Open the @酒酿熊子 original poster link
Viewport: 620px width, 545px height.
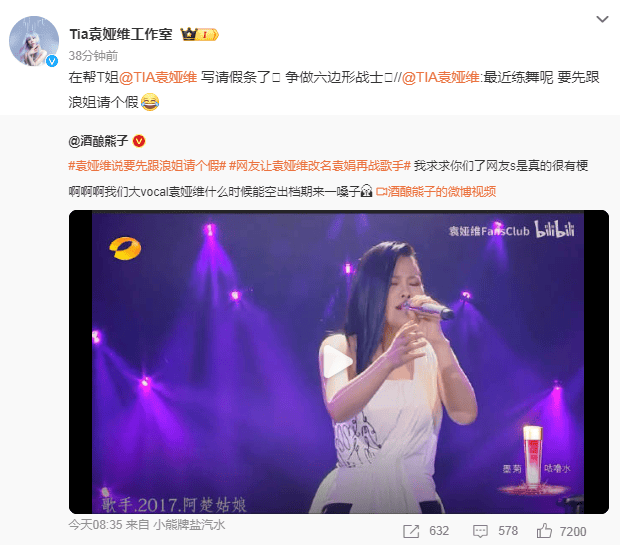coord(98,141)
